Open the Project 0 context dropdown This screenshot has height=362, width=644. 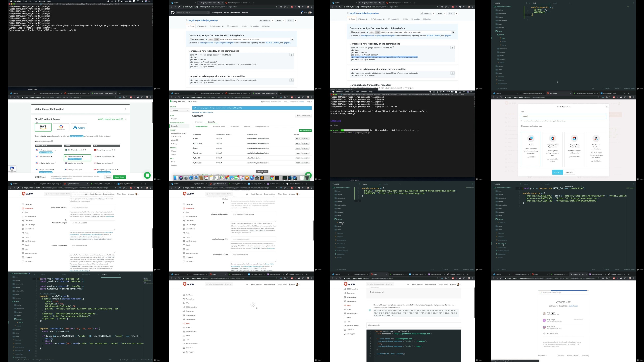pos(180,110)
